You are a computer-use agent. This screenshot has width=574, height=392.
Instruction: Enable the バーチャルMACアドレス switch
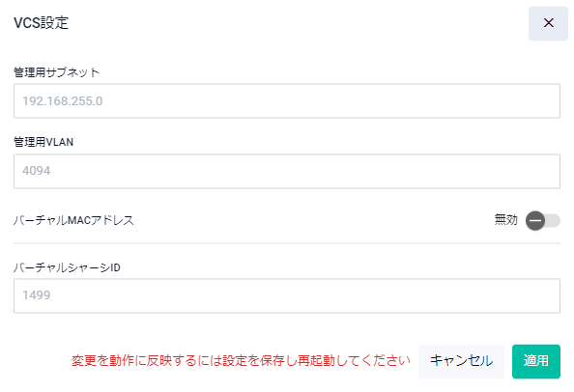pos(543,220)
